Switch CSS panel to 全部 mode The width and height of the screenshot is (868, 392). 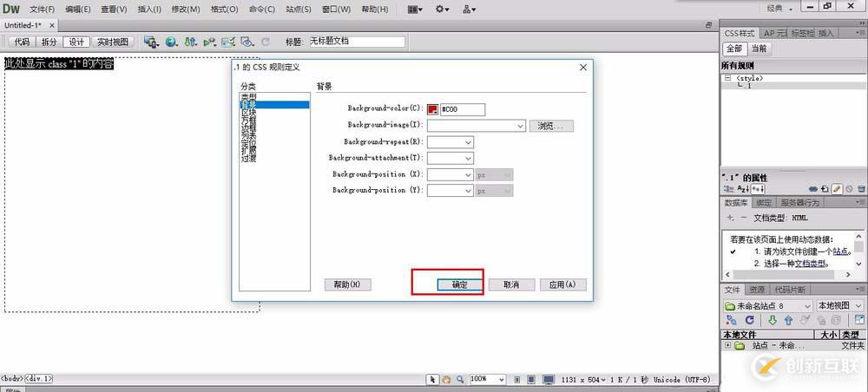[x=734, y=49]
